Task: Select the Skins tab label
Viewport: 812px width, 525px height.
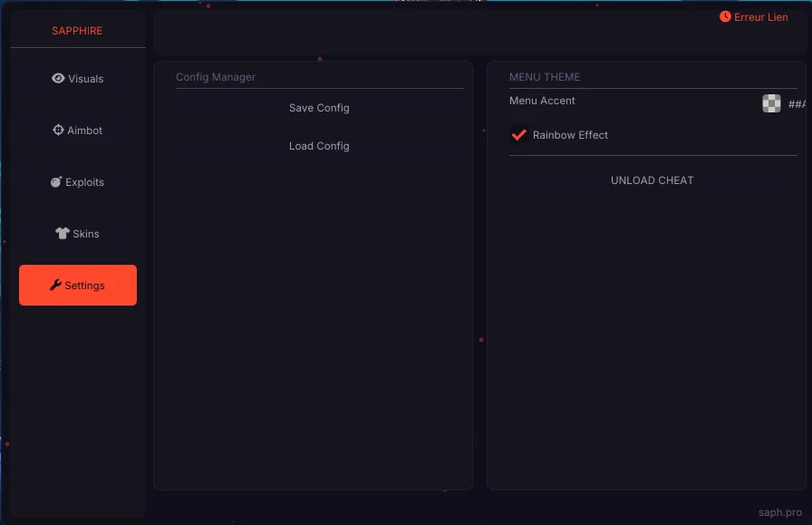Action: click(x=86, y=234)
